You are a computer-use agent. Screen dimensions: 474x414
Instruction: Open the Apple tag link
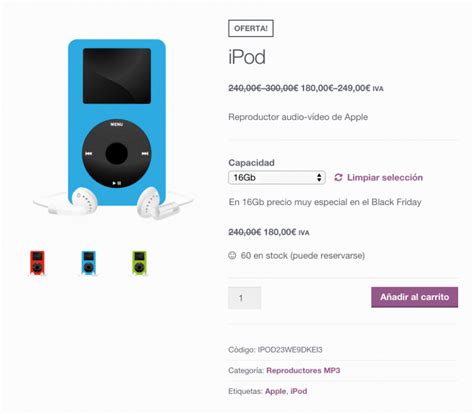point(275,391)
